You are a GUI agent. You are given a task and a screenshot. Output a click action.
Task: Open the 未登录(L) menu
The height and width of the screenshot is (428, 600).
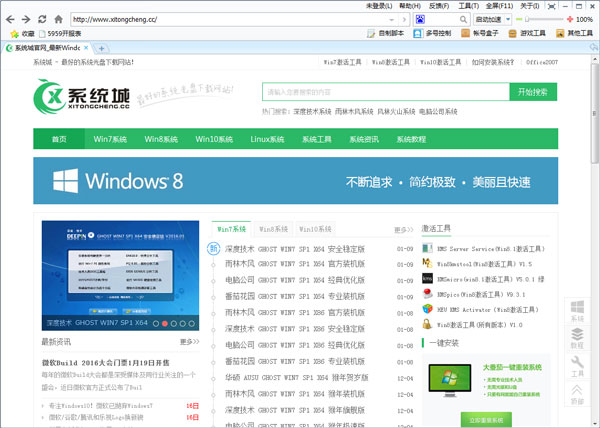379,6
